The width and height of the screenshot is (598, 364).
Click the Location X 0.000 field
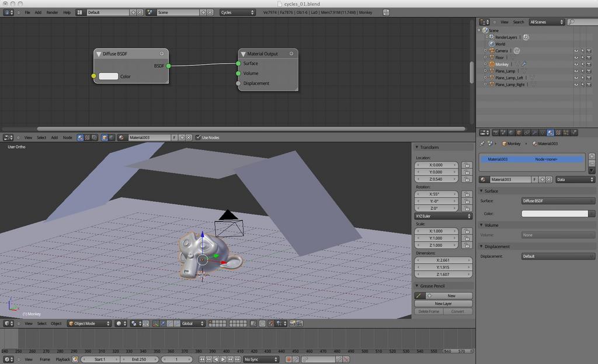[x=436, y=165]
